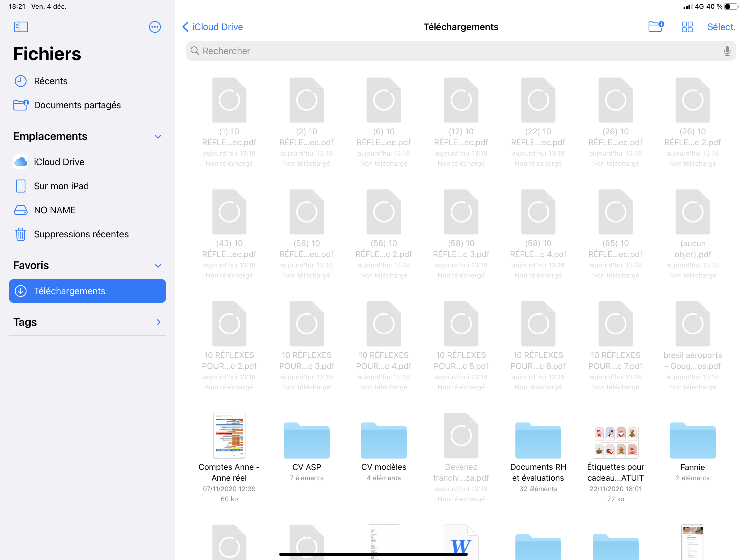Open Sur mon iPad location
The image size is (747, 560).
61,186
